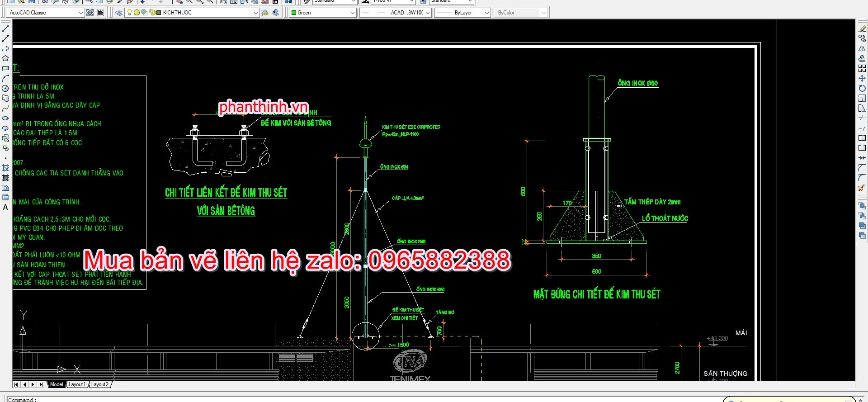Image resolution: width=868 pixels, height=402 pixels.
Task: Select the Construction Line tool
Action: pos(5,38)
